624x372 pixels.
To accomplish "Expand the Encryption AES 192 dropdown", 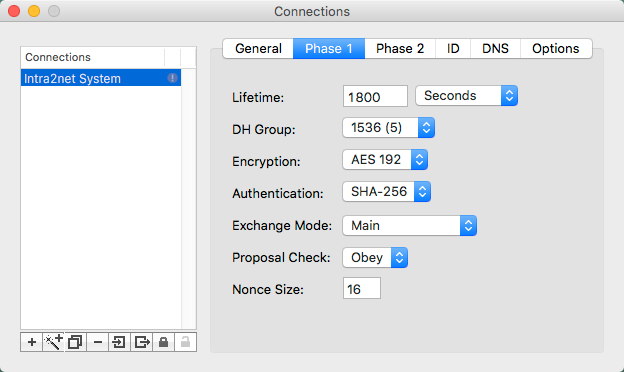I will (385, 160).
